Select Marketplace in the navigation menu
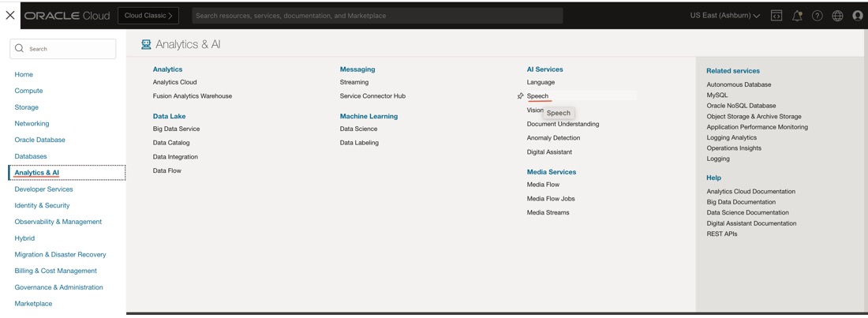 click(x=33, y=304)
